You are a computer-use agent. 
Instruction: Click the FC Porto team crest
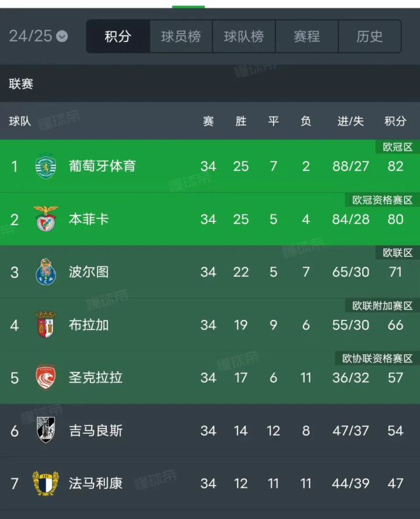[x=45, y=272]
